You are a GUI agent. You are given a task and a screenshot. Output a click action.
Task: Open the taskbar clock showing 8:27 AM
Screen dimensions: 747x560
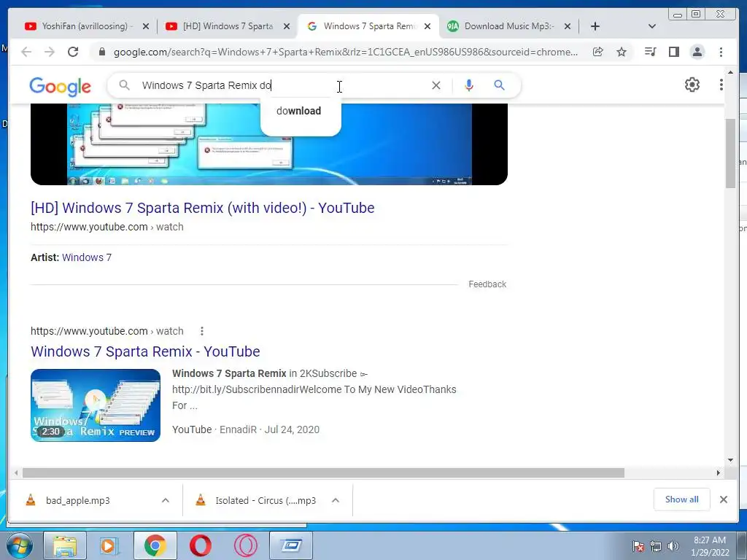click(710, 546)
